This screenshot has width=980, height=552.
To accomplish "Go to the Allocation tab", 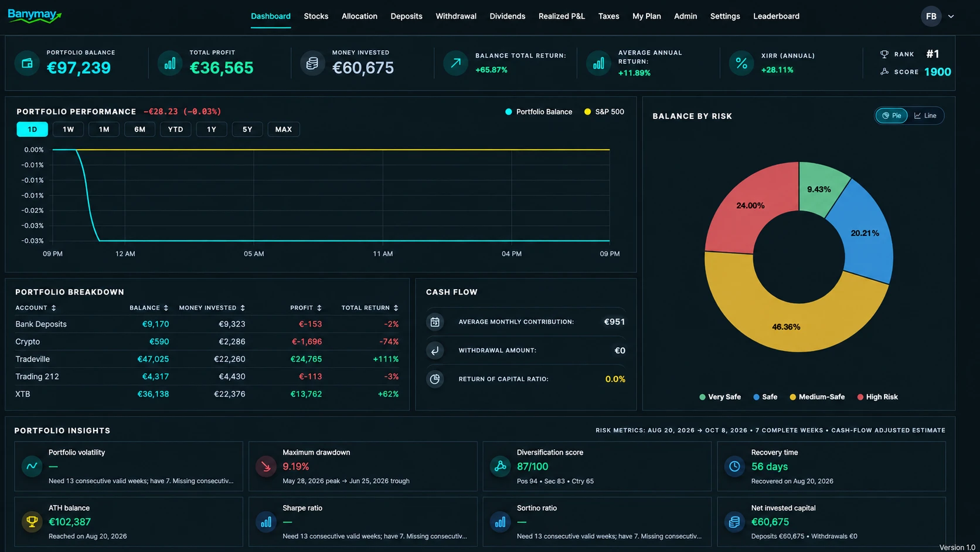I will (359, 16).
